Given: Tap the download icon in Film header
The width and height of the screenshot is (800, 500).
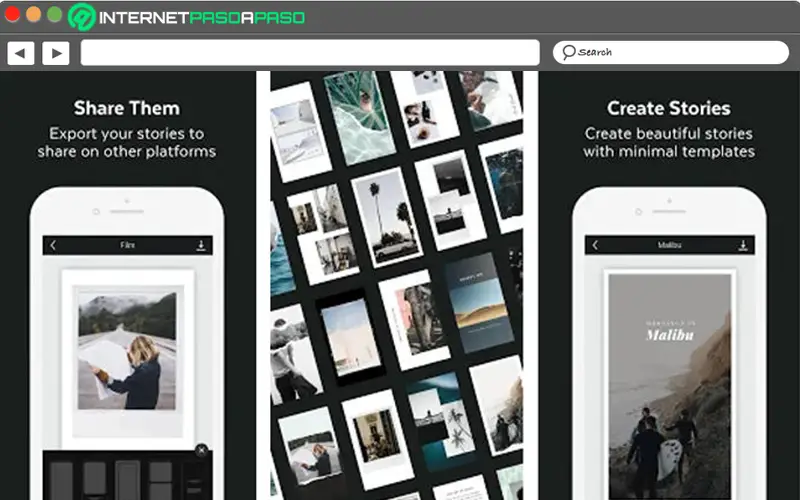Looking at the screenshot, I should [201, 245].
